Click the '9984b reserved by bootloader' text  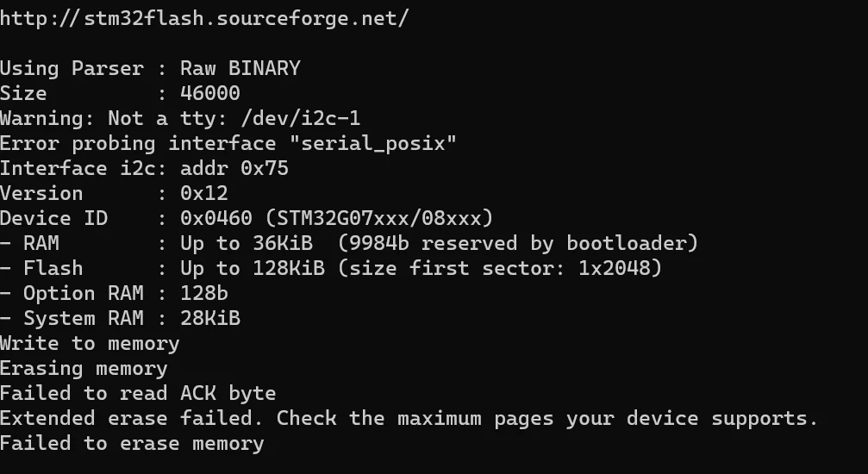pos(517,243)
